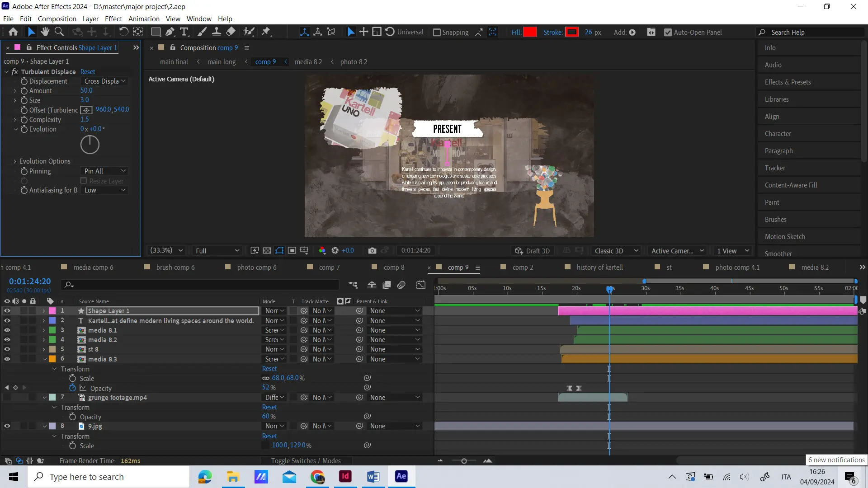Switch to the history of kartell tab
868x488 pixels.
point(599,267)
